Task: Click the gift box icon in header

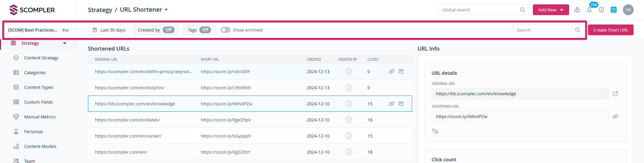Action: [577, 10]
